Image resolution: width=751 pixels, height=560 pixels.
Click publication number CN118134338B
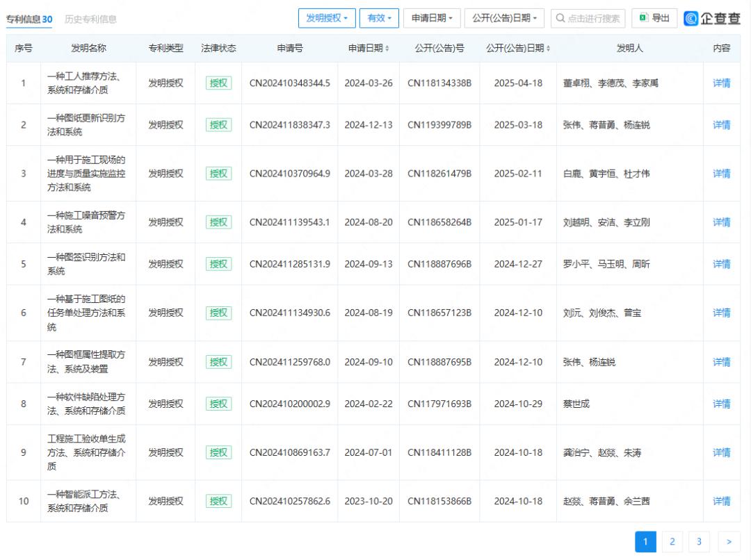pos(439,83)
